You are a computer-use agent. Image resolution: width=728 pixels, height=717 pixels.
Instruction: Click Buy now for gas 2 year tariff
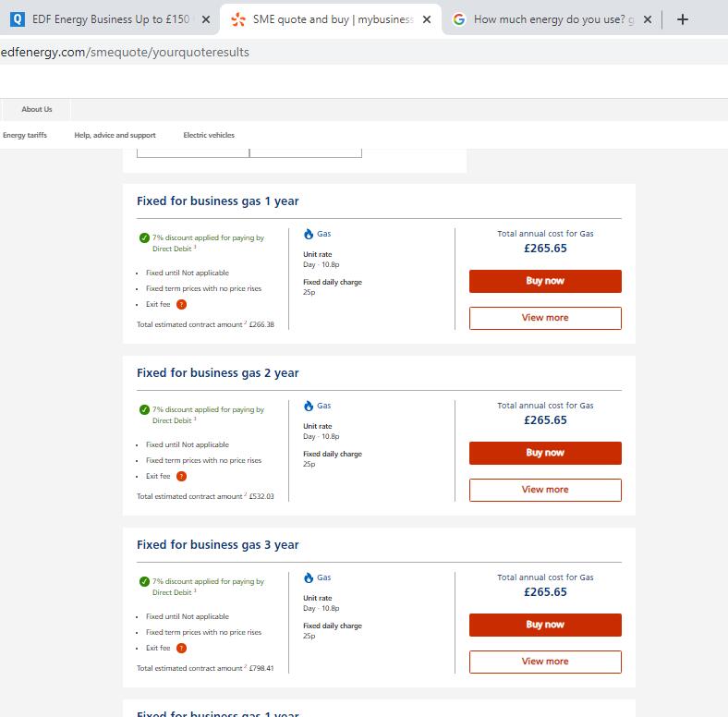[545, 453]
